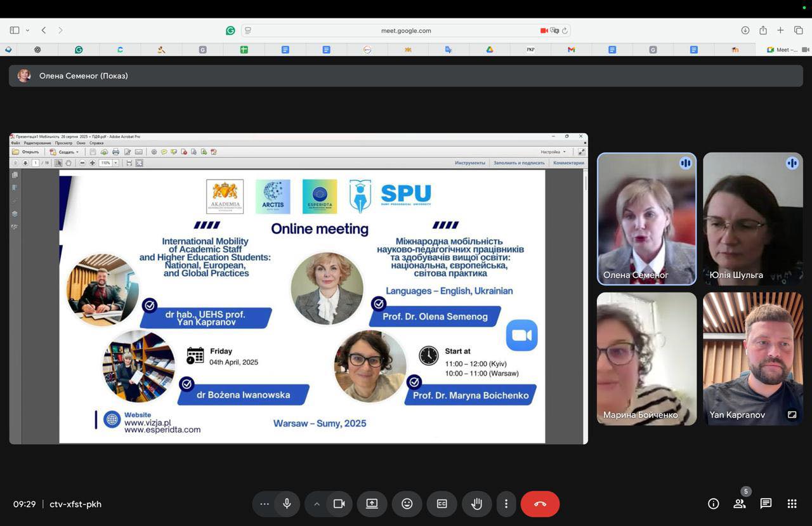Viewport: 812px width, 526px height.
Task: Expand the Safari sidebar dropdown arrow
Action: (x=27, y=30)
